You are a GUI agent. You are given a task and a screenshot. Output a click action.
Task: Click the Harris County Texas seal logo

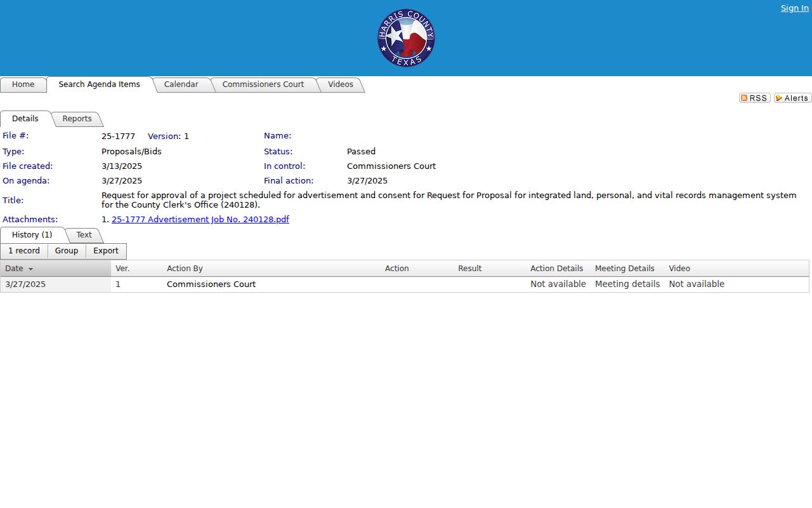pyautogui.click(x=406, y=38)
